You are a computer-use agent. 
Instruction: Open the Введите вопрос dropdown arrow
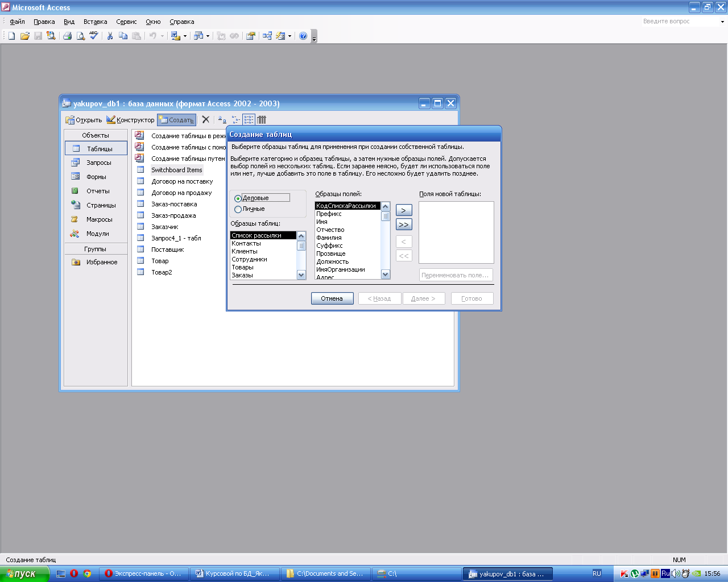[x=722, y=22]
